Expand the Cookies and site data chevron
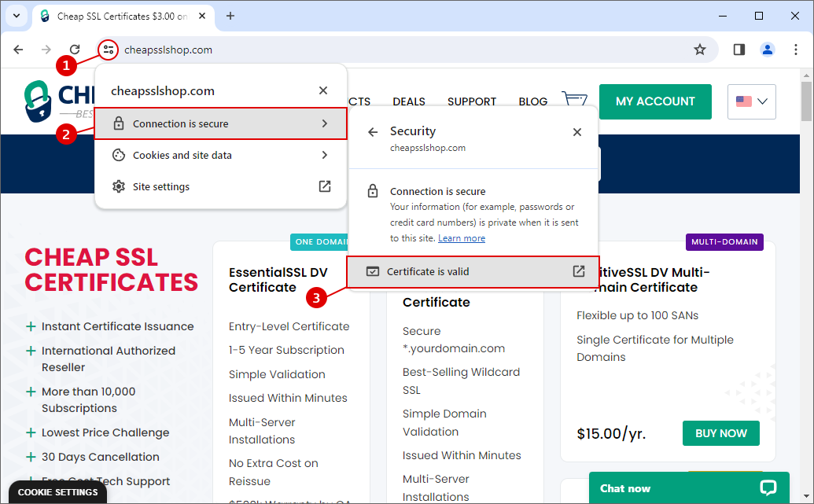814x504 pixels. (325, 155)
